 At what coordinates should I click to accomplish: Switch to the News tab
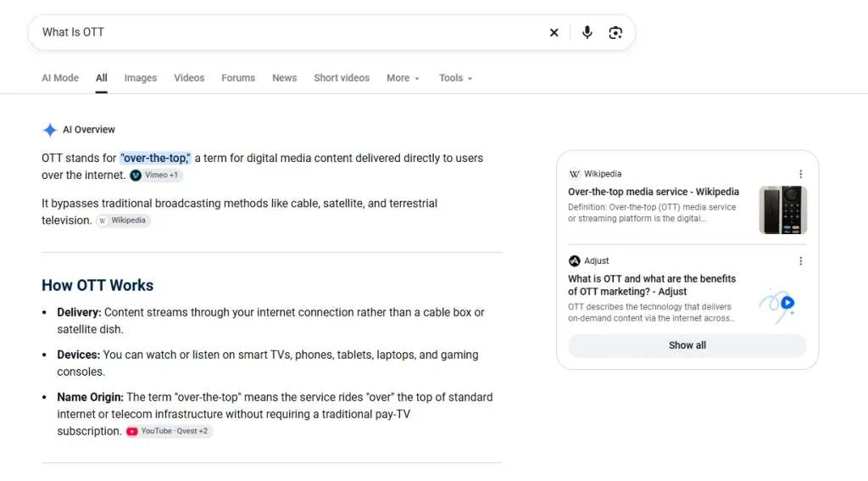(285, 78)
